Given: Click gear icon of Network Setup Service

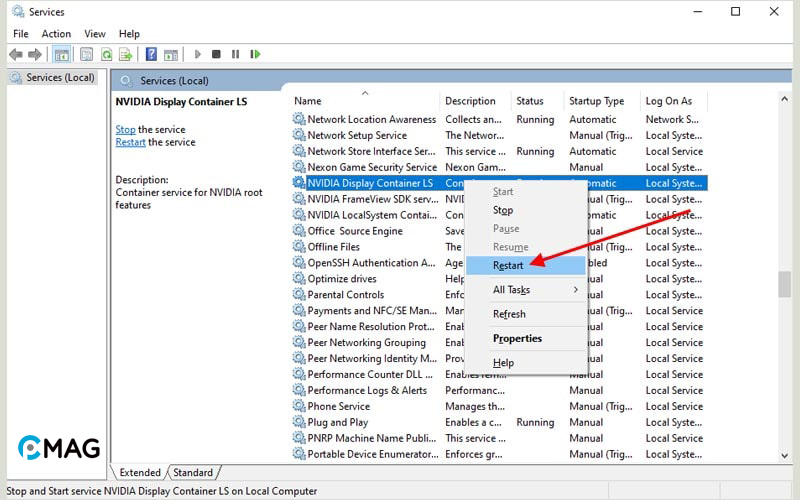Looking at the screenshot, I should click(299, 135).
